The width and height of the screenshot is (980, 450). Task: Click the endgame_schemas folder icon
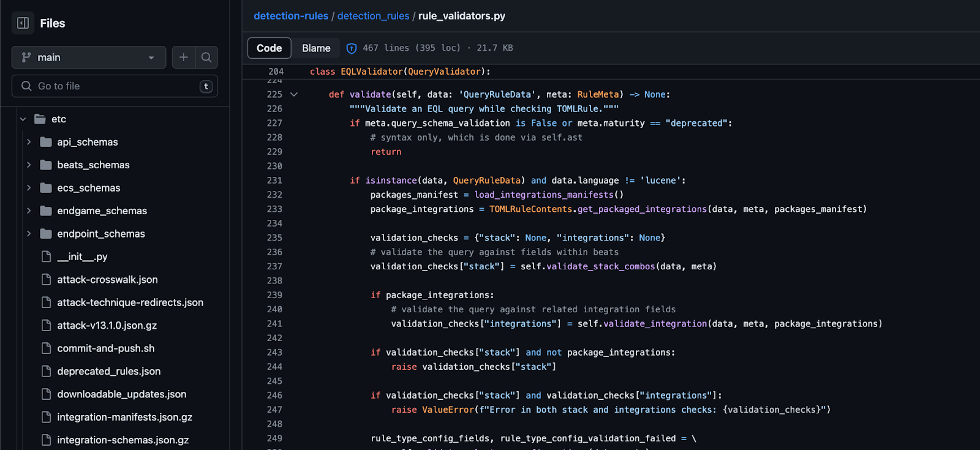(x=46, y=211)
